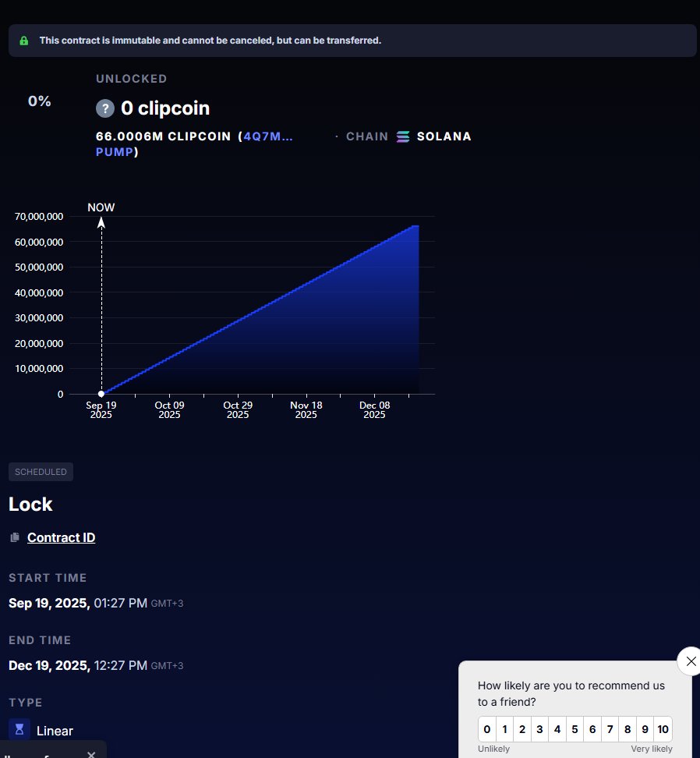Close the bottom-left notification toast
Screen dimensions: 700x758
click(x=91, y=755)
